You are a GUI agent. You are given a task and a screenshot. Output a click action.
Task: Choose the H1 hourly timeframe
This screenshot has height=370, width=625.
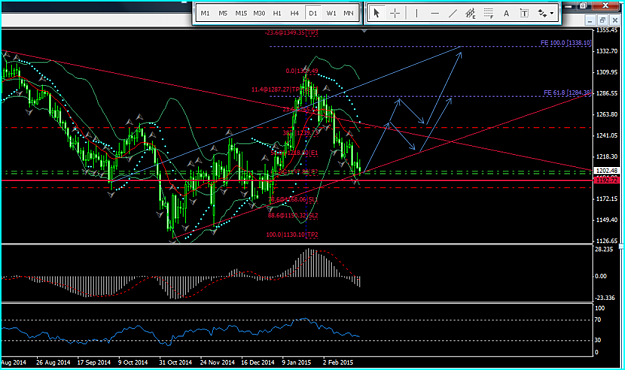pos(277,13)
